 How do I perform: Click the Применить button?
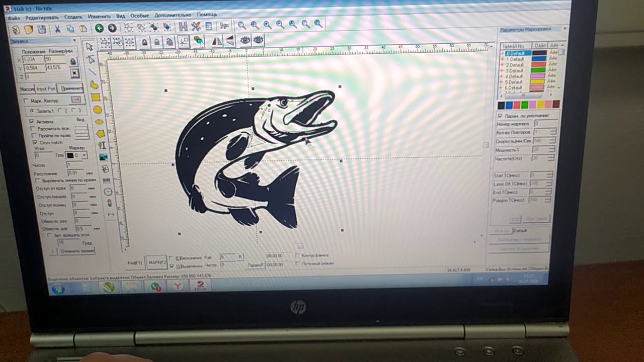[x=70, y=88]
